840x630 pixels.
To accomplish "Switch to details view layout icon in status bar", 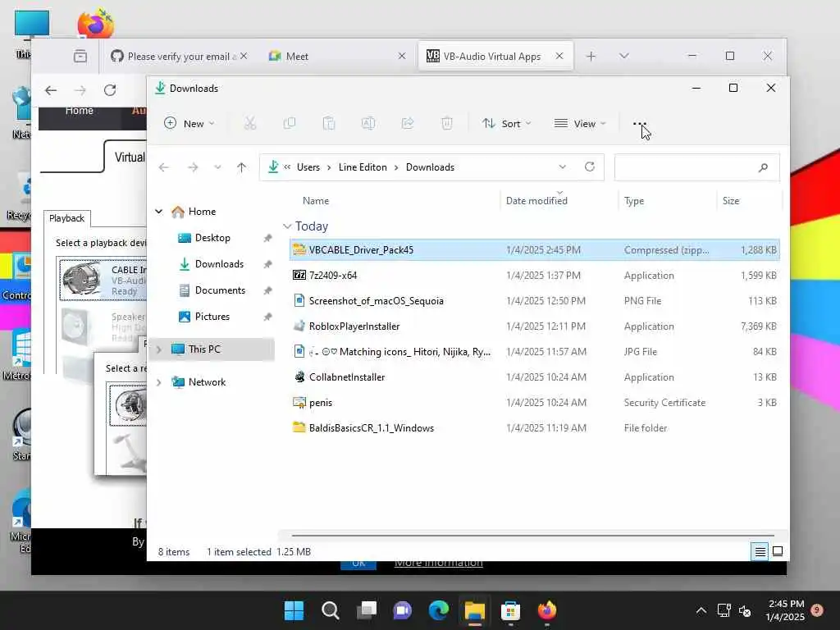I will click(760, 551).
